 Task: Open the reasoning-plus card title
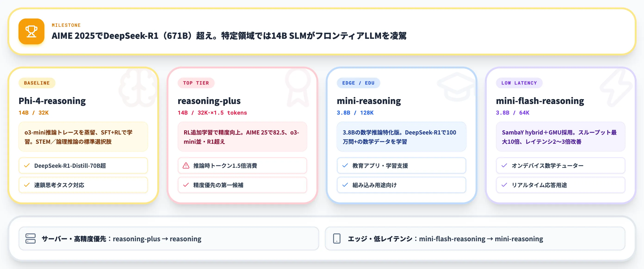pos(209,101)
